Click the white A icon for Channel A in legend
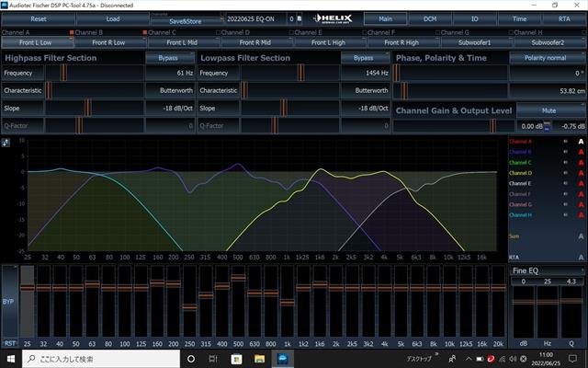 (581, 142)
